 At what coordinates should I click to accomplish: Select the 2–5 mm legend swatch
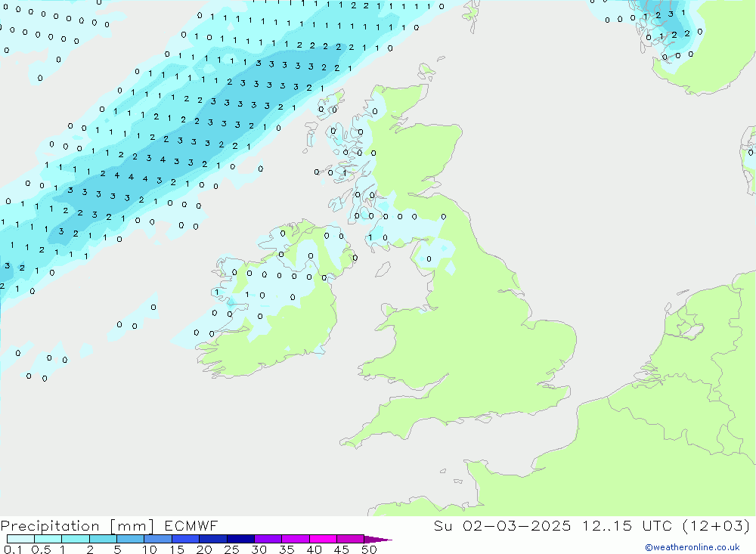(103, 539)
